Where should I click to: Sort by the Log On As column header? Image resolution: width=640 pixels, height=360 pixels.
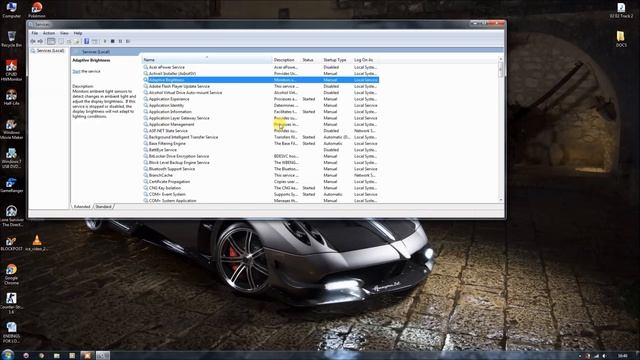point(365,60)
